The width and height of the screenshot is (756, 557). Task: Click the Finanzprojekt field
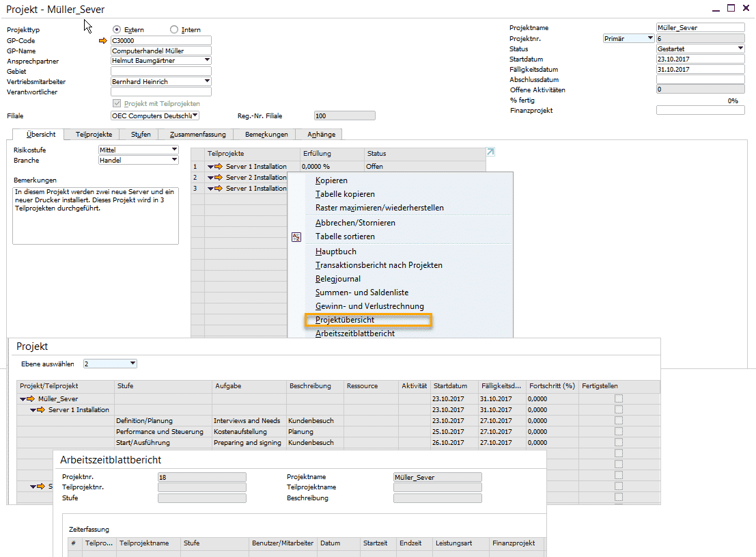click(x=700, y=110)
